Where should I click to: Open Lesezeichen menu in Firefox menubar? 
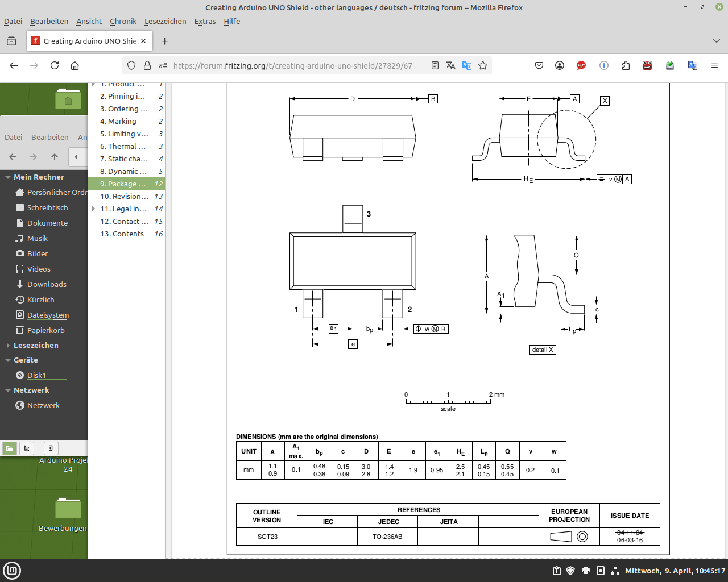pos(165,21)
